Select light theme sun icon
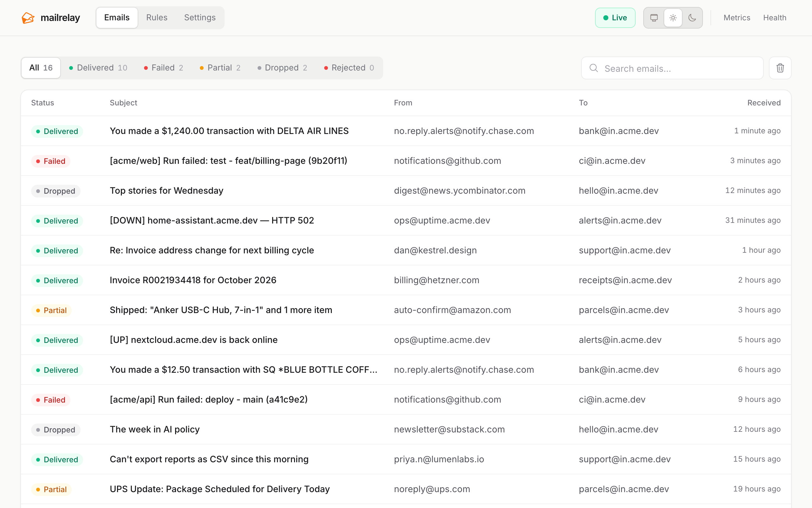The image size is (812, 508). (673, 18)
